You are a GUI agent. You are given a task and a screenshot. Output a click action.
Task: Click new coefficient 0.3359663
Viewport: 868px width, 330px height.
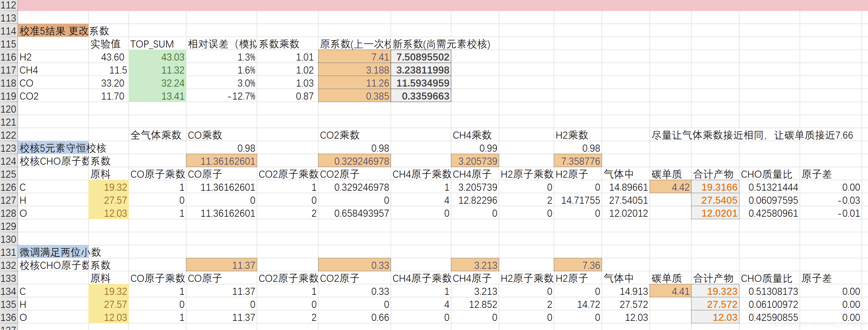(421, 96)
